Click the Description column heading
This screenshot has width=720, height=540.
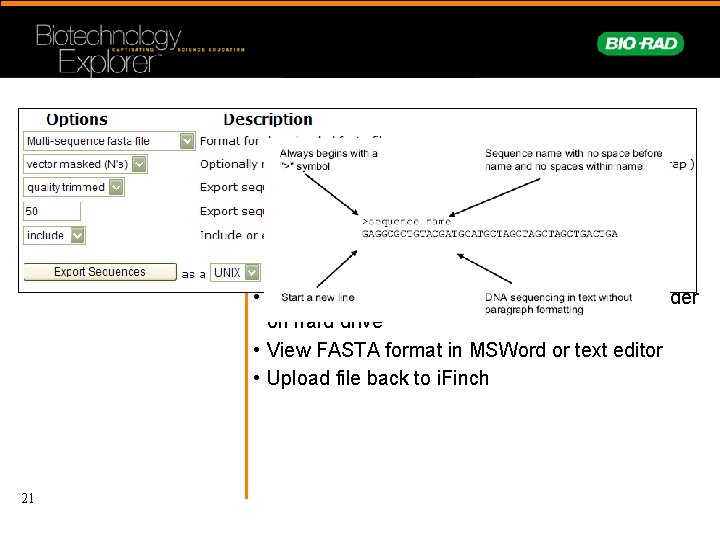click(268, 119)
